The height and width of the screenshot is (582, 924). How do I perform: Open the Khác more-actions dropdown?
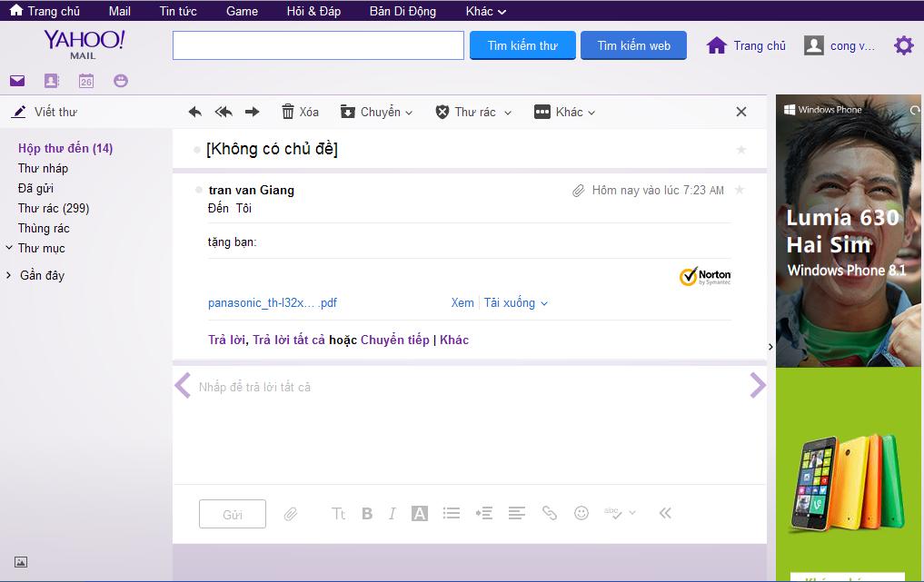point(564,112)
